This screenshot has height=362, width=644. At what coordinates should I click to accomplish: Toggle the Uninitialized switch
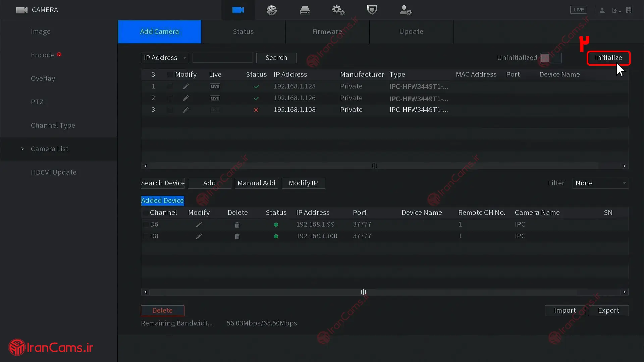coord(551,58)
